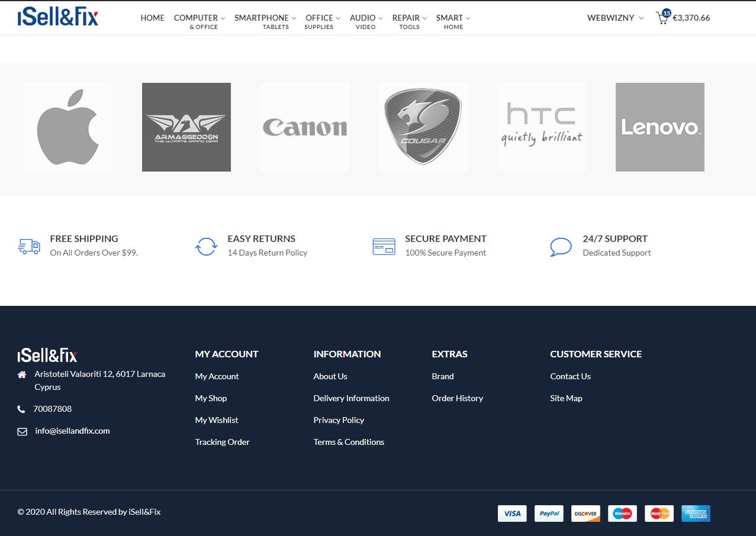The width and height of the screenshot is (756, 536).
Task: Open the Privacy Policy link
Action: 339,420
